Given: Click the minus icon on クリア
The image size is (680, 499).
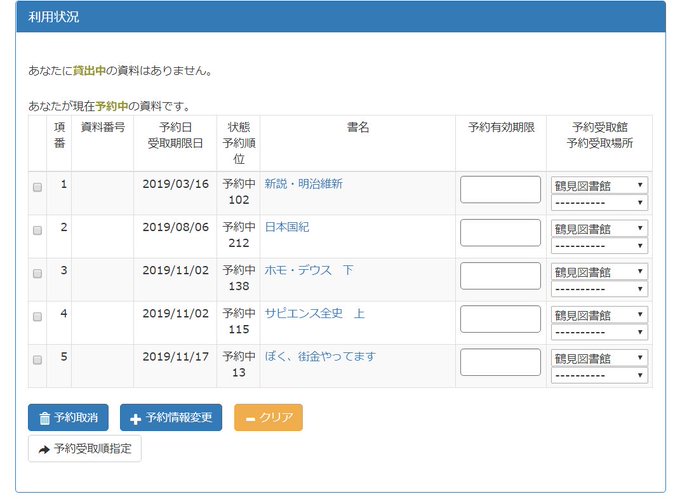Looking at the screenshot, I should (x=250, y=419).
